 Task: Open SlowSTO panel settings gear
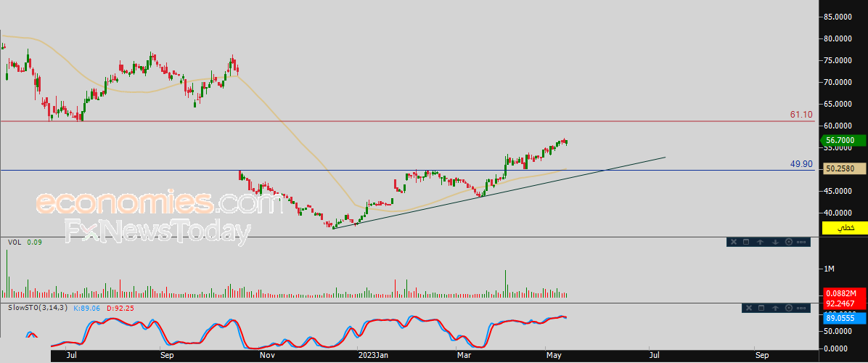tap(788, 308)
